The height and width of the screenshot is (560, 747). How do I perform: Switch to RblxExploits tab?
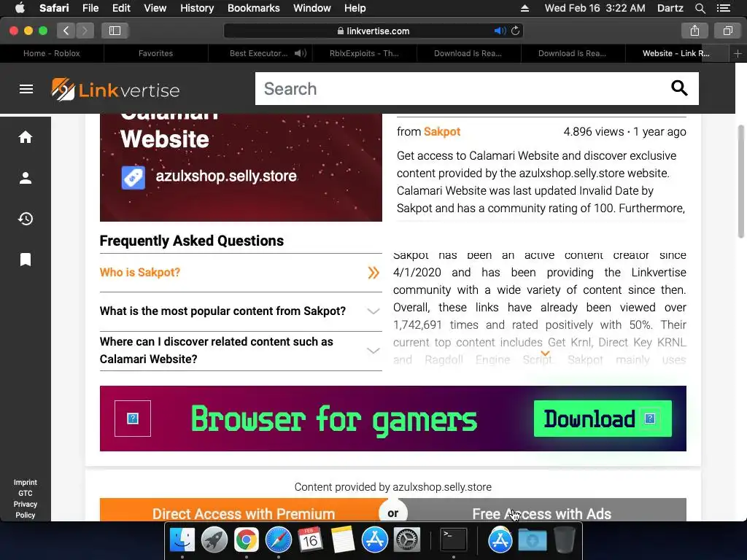pos(365,53)
